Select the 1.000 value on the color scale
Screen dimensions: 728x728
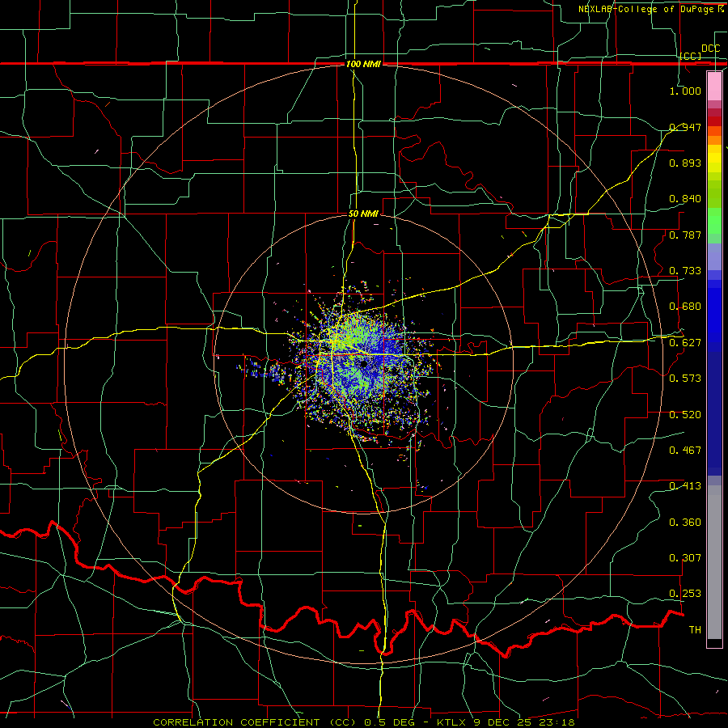pyautogui.click(x=685, y=91)
